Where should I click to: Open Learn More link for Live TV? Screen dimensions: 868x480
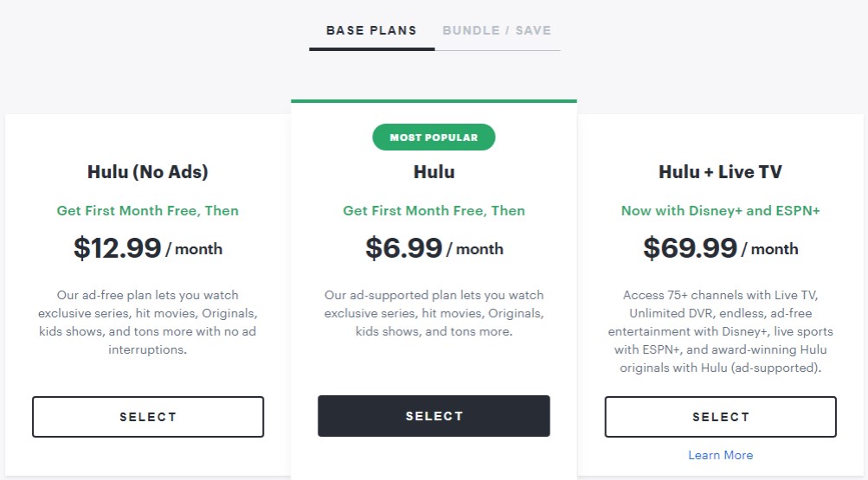point(720,455)
